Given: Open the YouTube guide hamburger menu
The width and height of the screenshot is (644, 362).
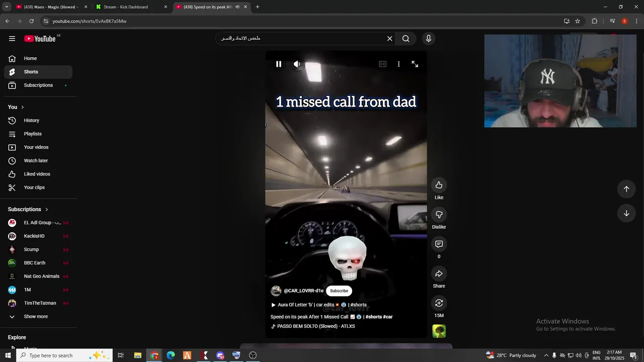Looking at the screenshot, I should point(12,39).
